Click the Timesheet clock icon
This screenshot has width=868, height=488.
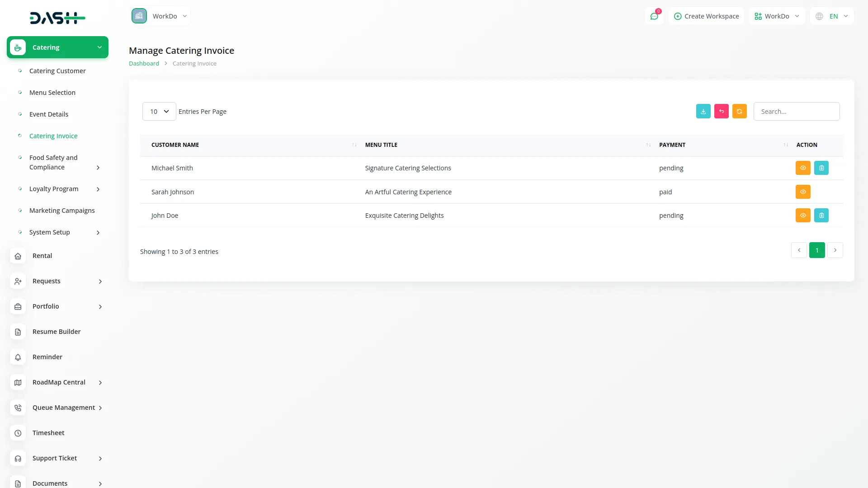click(18, 433)
